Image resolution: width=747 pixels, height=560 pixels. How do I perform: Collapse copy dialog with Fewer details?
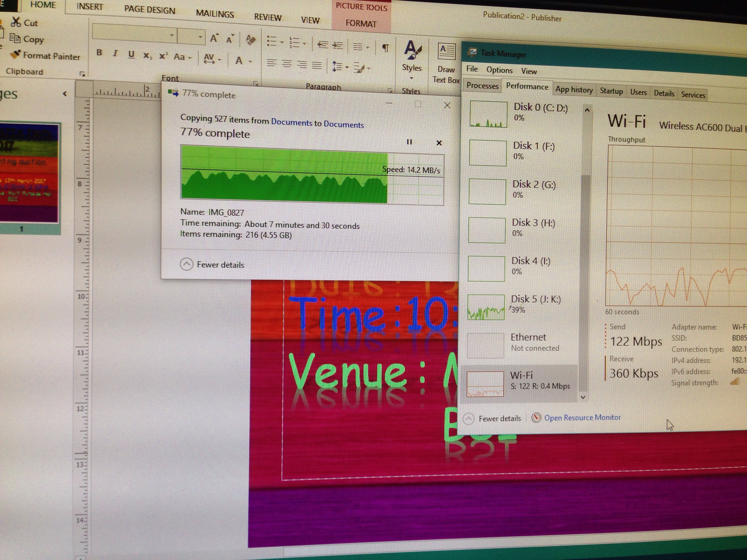click(x=212, y=264)
